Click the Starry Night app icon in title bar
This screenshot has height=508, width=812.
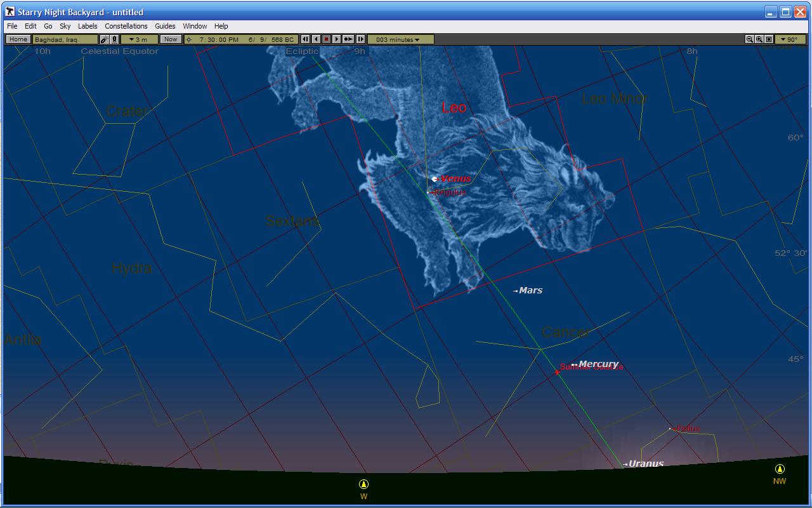click(10, 12)
